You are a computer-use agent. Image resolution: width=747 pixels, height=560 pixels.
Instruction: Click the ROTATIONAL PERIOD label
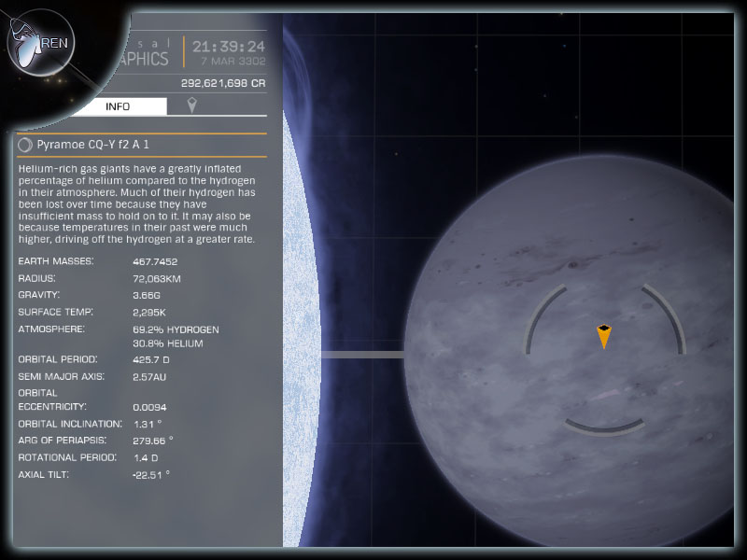coord(67,457)
